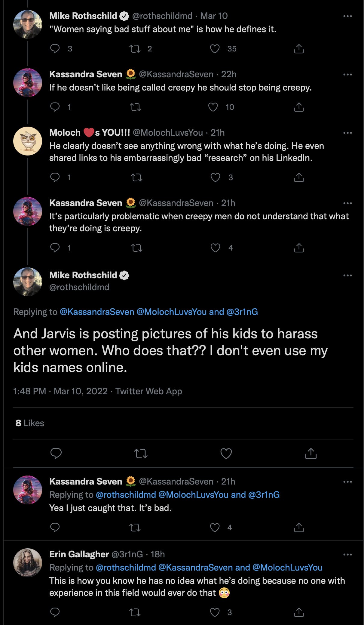Share the main tweet about Jarvis
Image resolution: width=364 pixels, height=625 pixels.
pyautogui.click(x=311, y=453)
